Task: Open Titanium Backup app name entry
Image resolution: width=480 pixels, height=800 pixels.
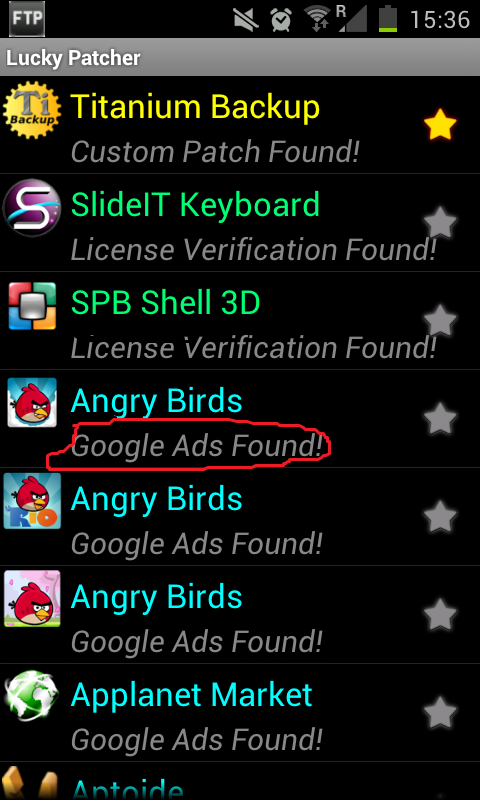Action: (x=195, y=107)
